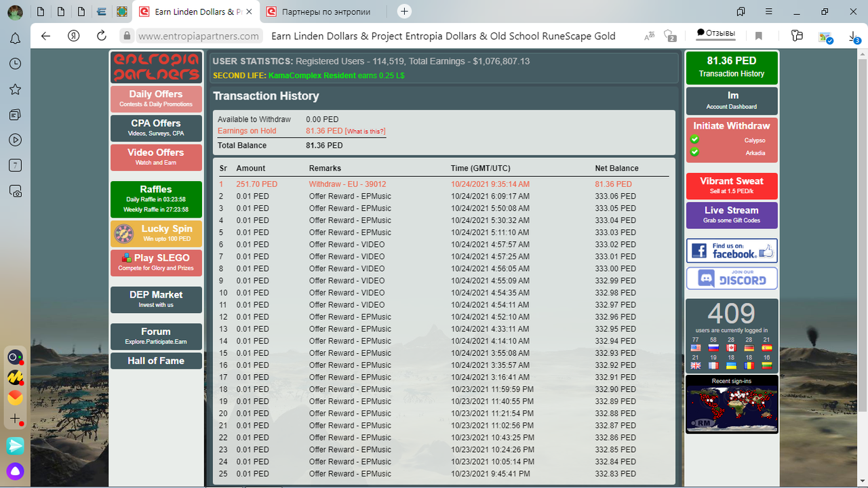Viewport: 868px width, 488px height.
Task: Open the pinned tab with green square icon
Action: pos(122,12)
